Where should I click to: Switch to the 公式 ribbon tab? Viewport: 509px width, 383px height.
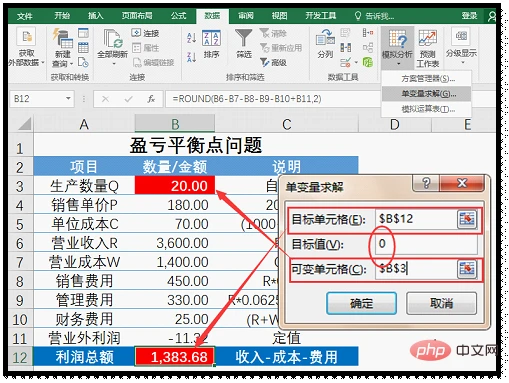pos(178,16)
